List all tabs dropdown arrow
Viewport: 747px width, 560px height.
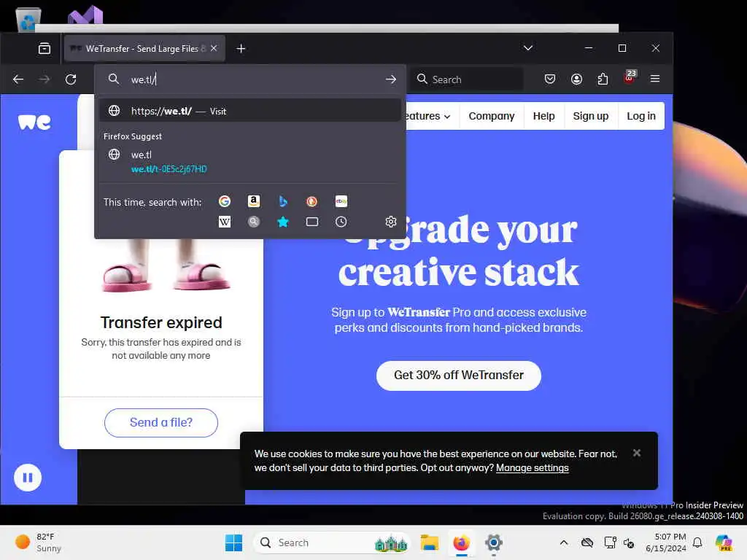pyautogui.click(x=528, y=48)
